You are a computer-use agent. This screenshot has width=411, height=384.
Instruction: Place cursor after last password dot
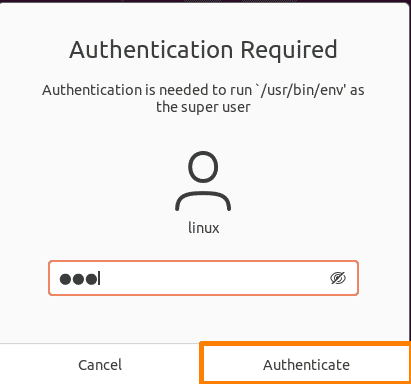(x=99, y=279)
